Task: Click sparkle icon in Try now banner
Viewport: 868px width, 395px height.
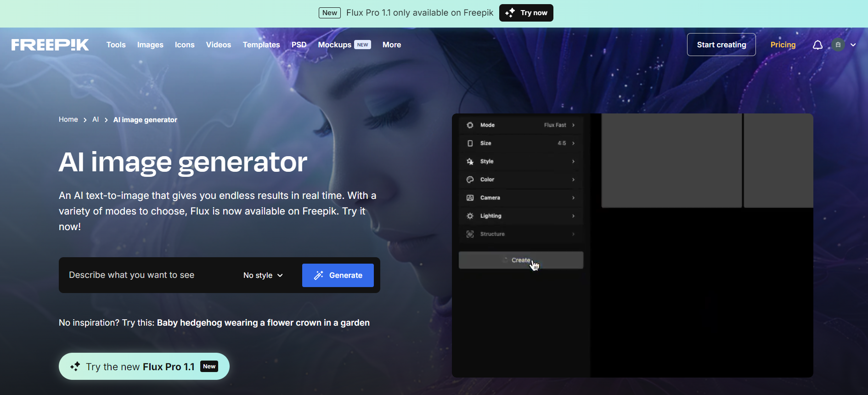Action: click(x=510, y=13)
